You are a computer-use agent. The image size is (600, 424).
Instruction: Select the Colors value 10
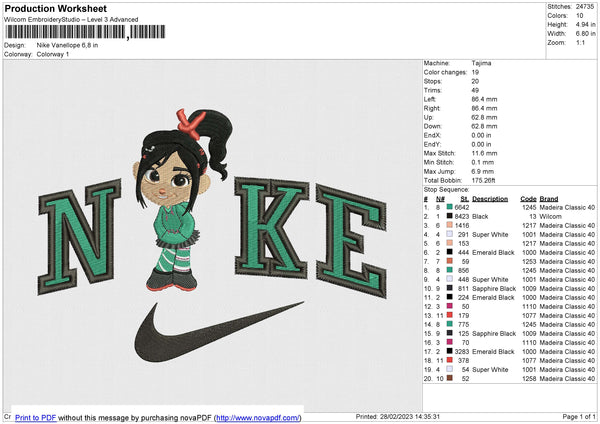tap(580, 16)
